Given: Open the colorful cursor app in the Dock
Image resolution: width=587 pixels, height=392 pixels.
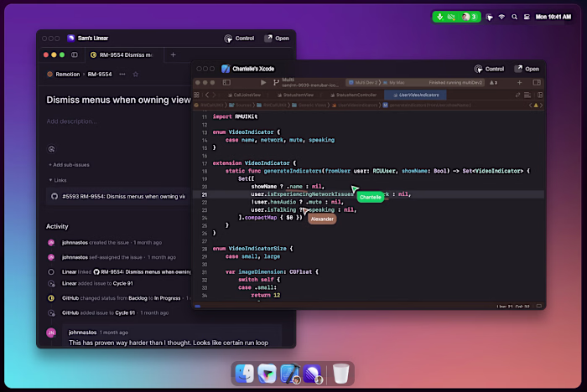Looking at the screenshot, I should tap(267, 374).
